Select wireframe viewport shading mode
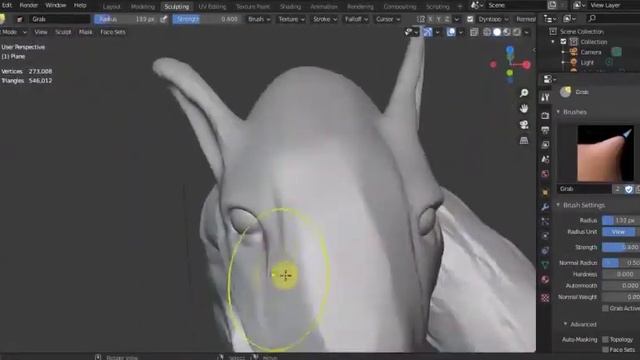Image resolution: width=640 pixels, height=360 pixels. [487, 32]
